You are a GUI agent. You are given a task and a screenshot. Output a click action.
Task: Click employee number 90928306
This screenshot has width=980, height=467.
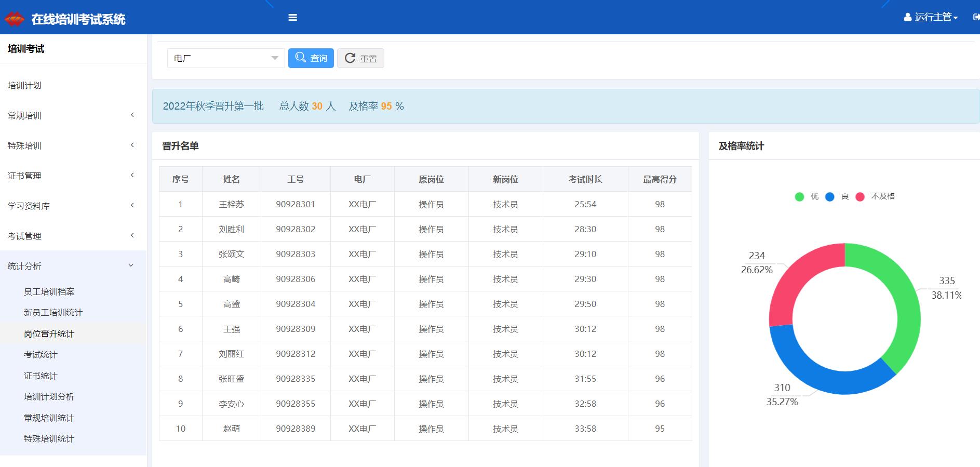click(x=296, y=279)
